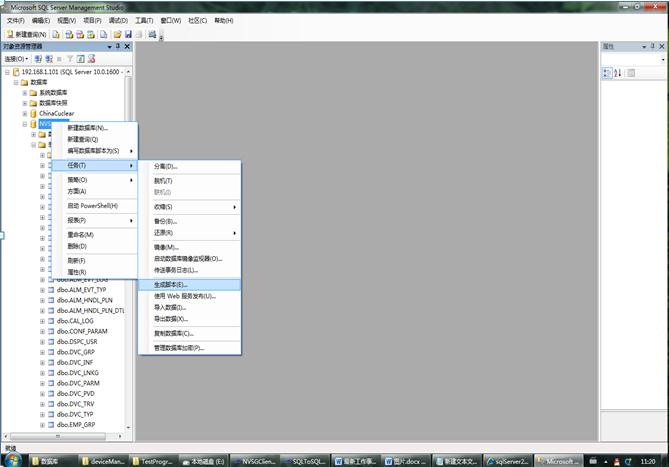The height and width of the screenshot is (467, 669).
Task: Select the dbo.DVC_PARM table
Action: click(x=78, y=383)
